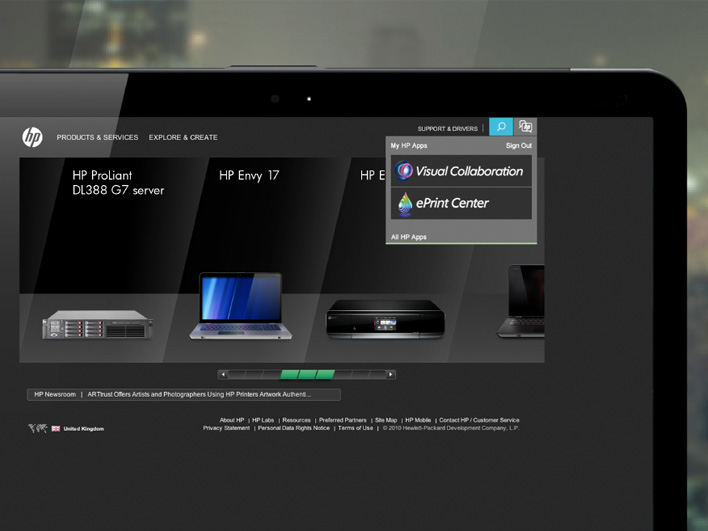Click carousel left arrow
The image size is (708, 531).
[x=223, y=374]
